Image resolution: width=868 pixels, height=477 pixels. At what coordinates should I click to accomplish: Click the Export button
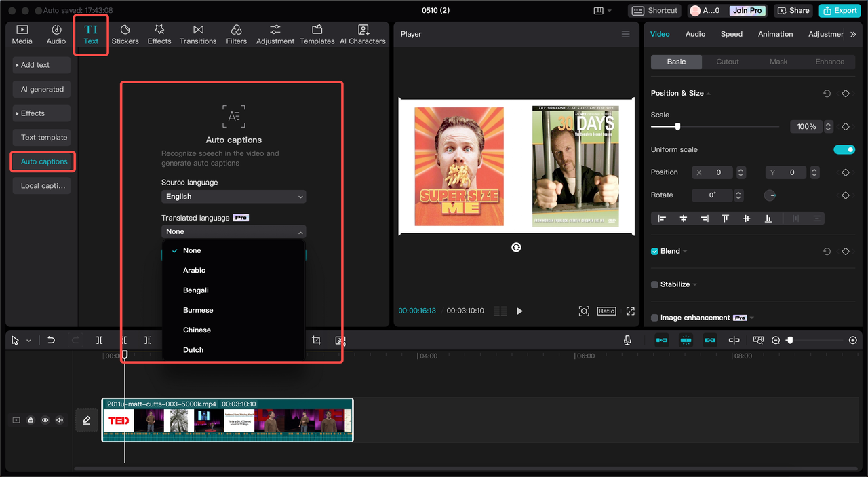[x=839, y=10]
